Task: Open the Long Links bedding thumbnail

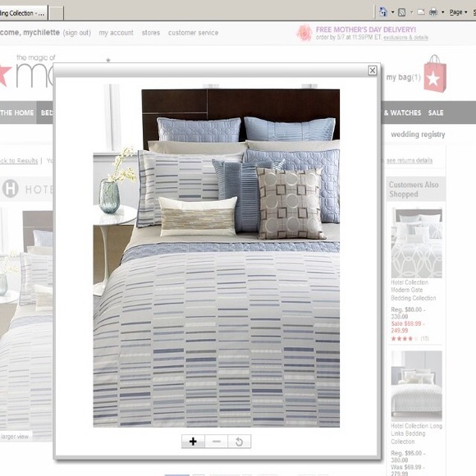Action: 417,387
